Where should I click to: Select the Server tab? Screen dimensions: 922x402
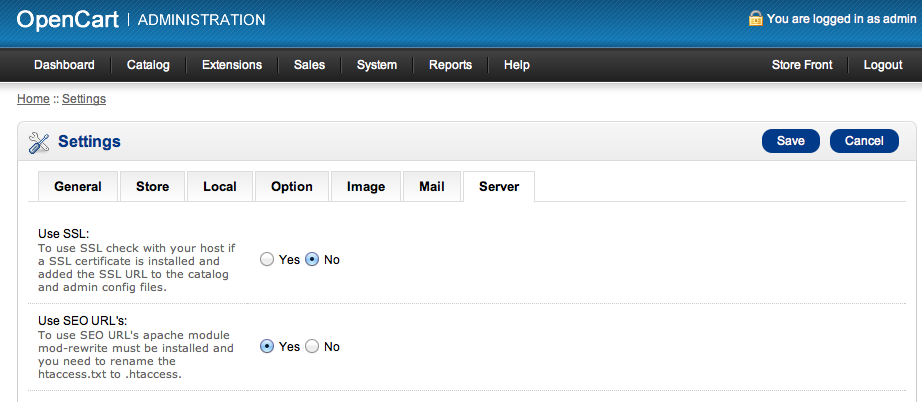point(499,186)
